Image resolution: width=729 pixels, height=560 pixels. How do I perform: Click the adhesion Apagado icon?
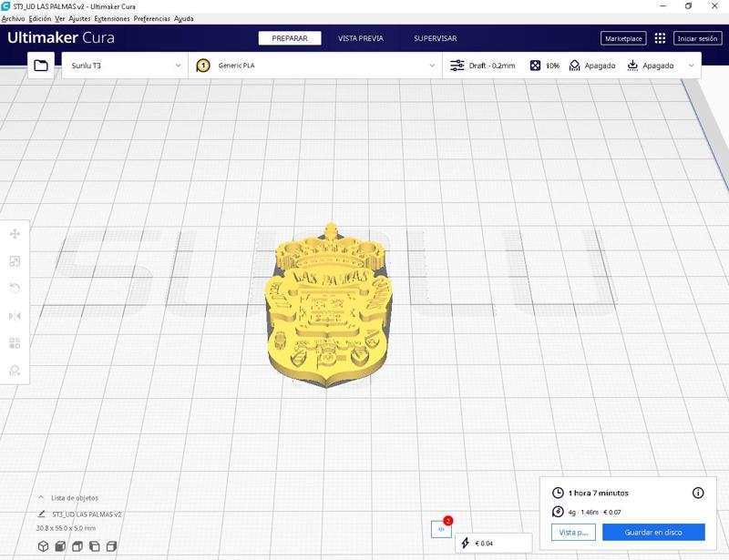click(632, 66)
